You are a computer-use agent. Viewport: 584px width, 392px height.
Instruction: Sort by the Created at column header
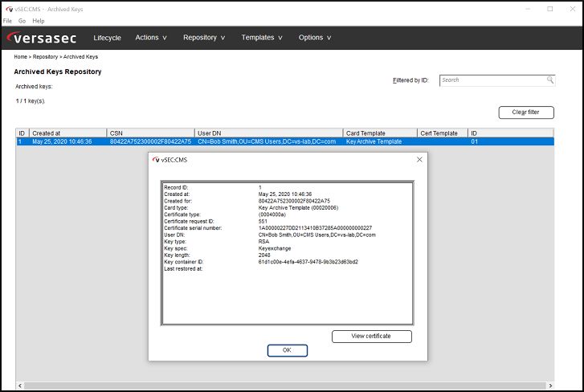[x=67, y=133]
